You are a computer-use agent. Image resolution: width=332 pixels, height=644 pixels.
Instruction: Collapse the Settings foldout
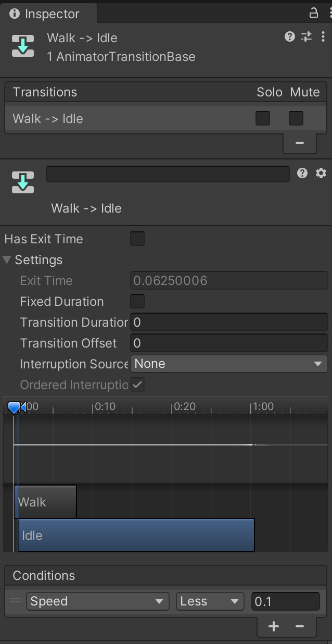point(7,260)
